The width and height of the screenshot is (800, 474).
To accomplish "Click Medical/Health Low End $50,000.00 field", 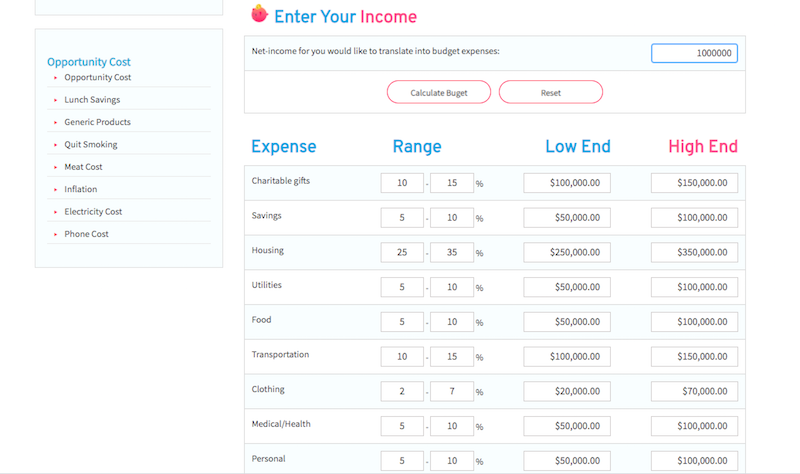I will pos(567,426).
